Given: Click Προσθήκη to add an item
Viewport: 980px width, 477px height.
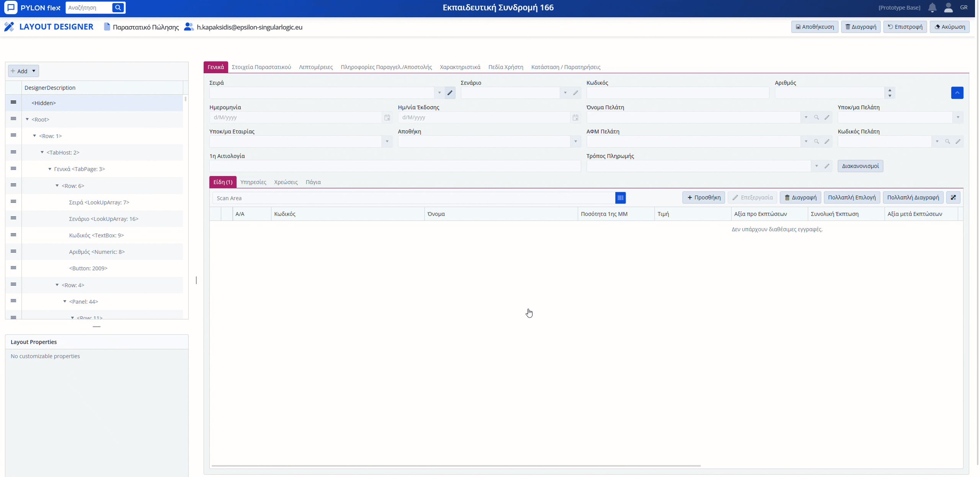Looking at the screenshot, I should tap(704, 198).
